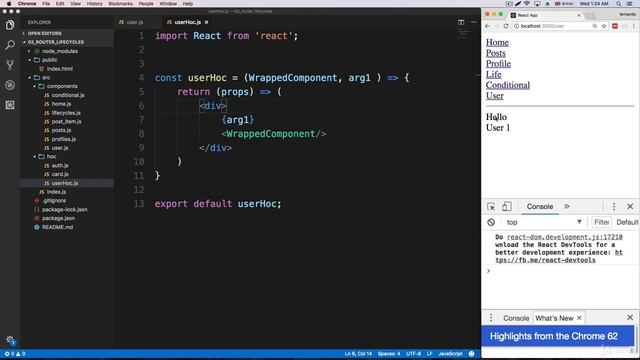640x360 pixels.
Task: Open DevTools customize menu dots
Action: (x=614, y=207)
